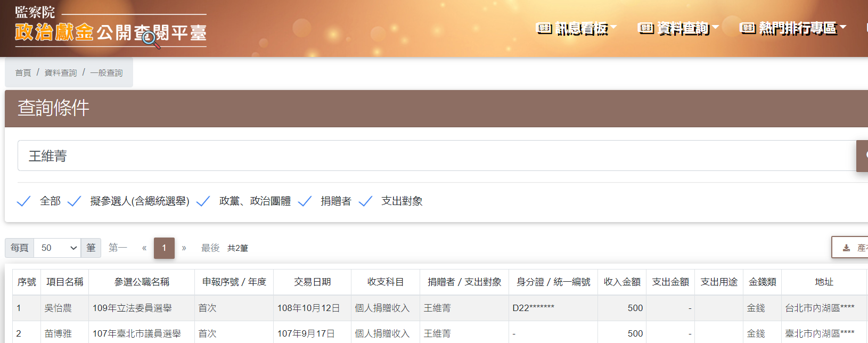Open the per-page count dropdown showing 50
Viewport: 868px width, 343px height.
[x=58, y=248]
